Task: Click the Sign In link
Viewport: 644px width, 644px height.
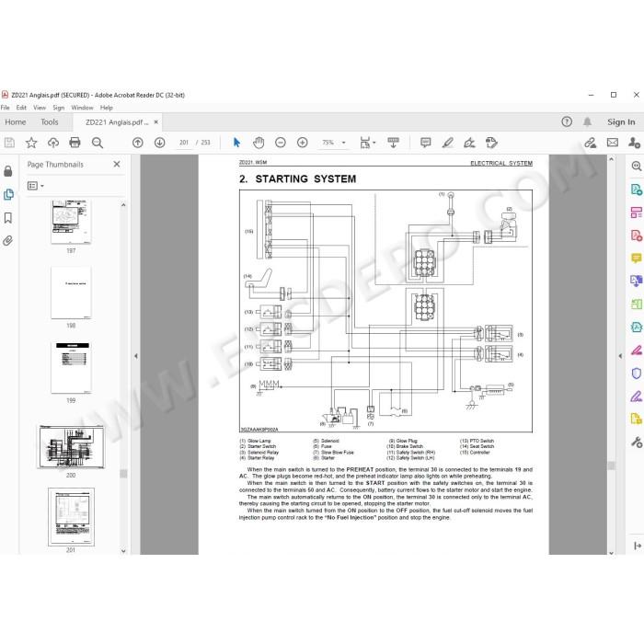Action: tap(621, 122)
